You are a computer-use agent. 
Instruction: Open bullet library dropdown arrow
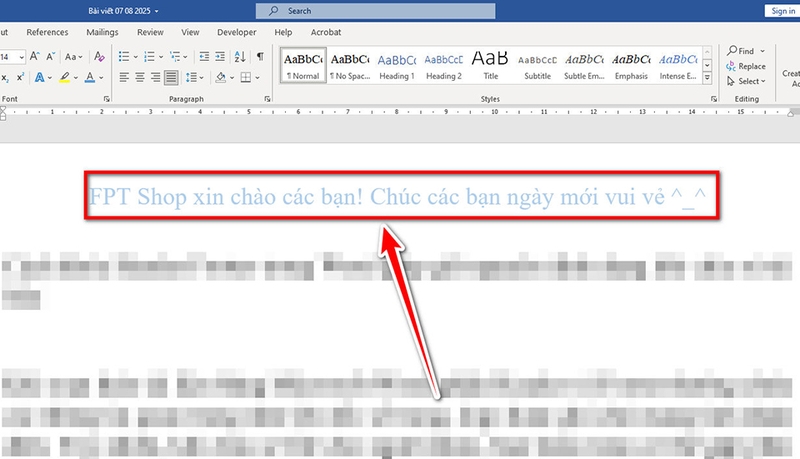pos(136,57)
